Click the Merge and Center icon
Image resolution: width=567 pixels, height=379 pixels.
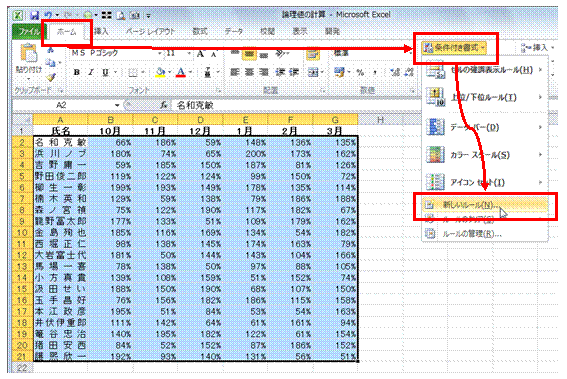point(313,72)
